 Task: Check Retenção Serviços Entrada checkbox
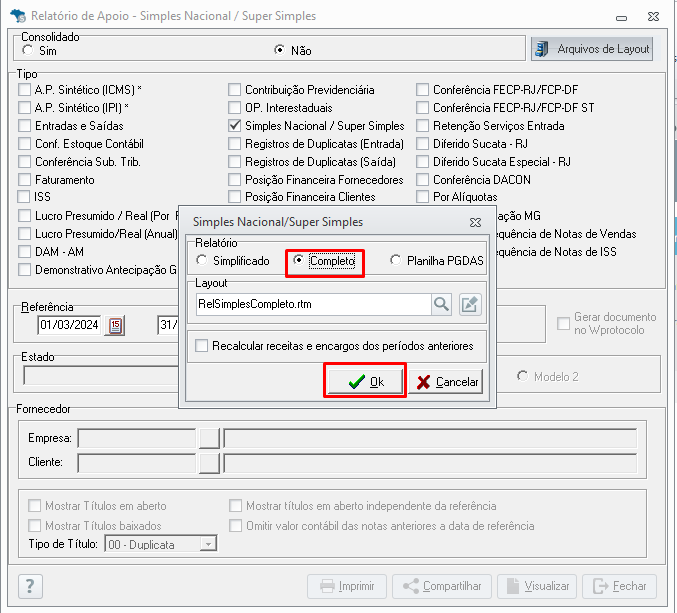point(422,126)
